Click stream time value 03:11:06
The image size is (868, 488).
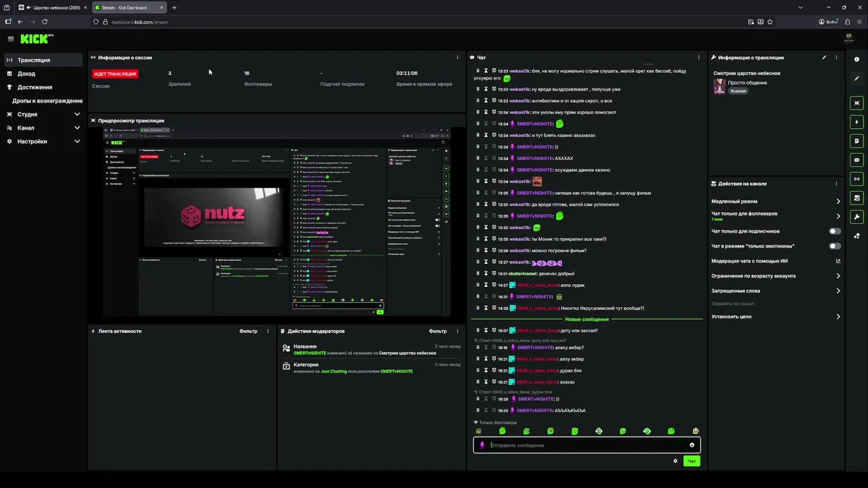coord(407,73)
